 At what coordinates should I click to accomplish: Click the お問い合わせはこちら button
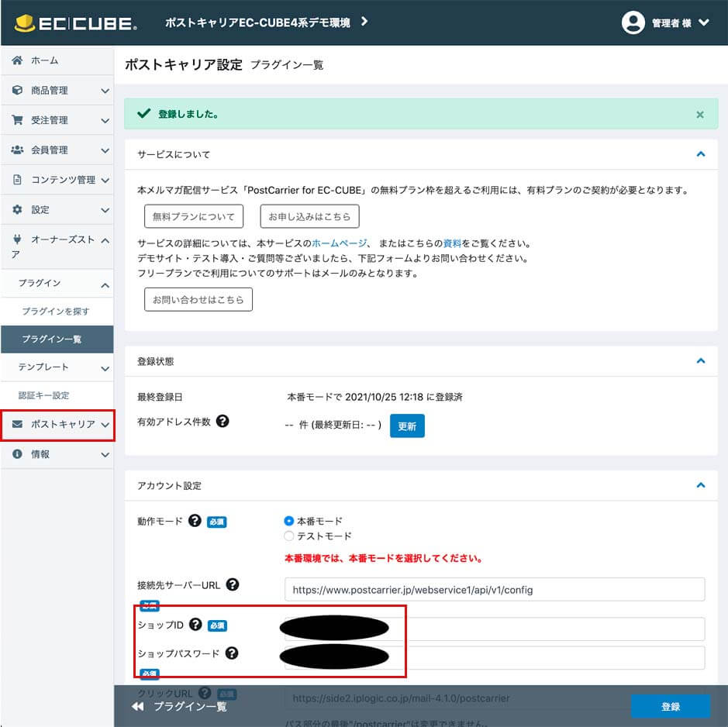click(198, 299)
